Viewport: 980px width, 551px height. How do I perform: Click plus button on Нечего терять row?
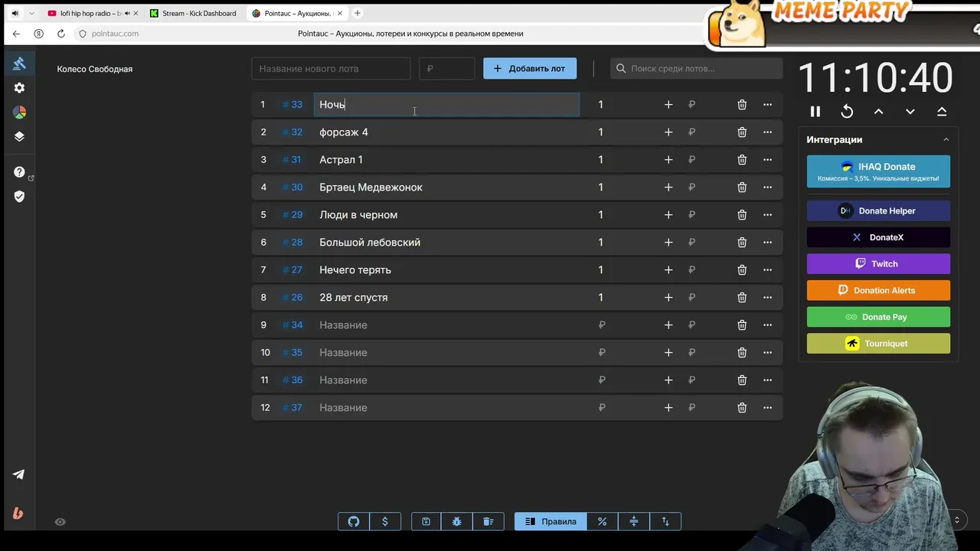[x=668, y=270]
